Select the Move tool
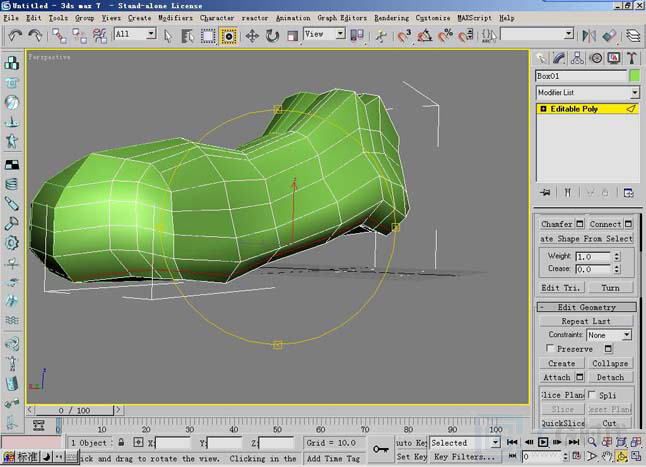This screenshot has height=467, width=646. click(x=252, y=36)
